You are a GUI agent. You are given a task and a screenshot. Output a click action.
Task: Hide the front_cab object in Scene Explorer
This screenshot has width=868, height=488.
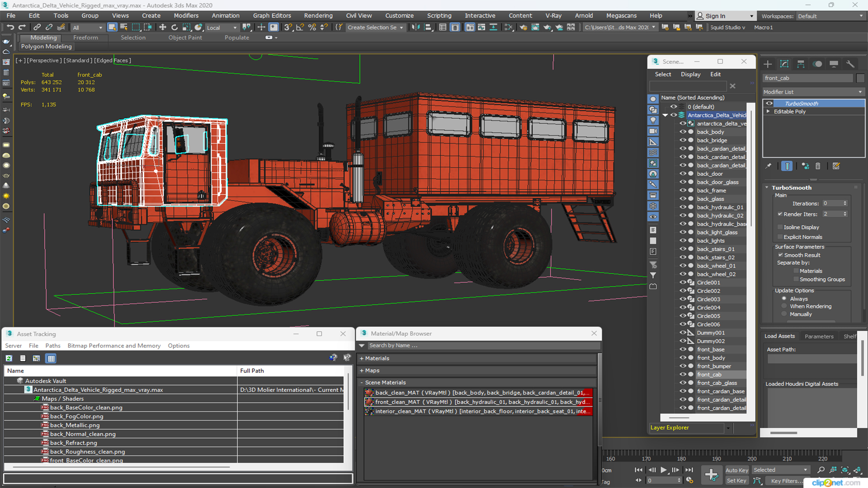click(683, 375)
